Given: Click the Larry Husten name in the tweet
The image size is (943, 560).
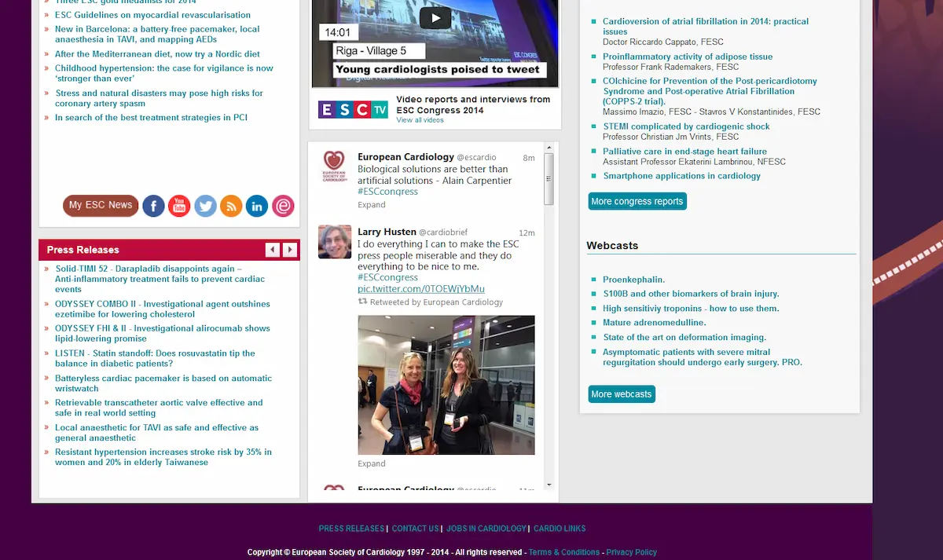Looking at the screenshot, I should 387,232.
